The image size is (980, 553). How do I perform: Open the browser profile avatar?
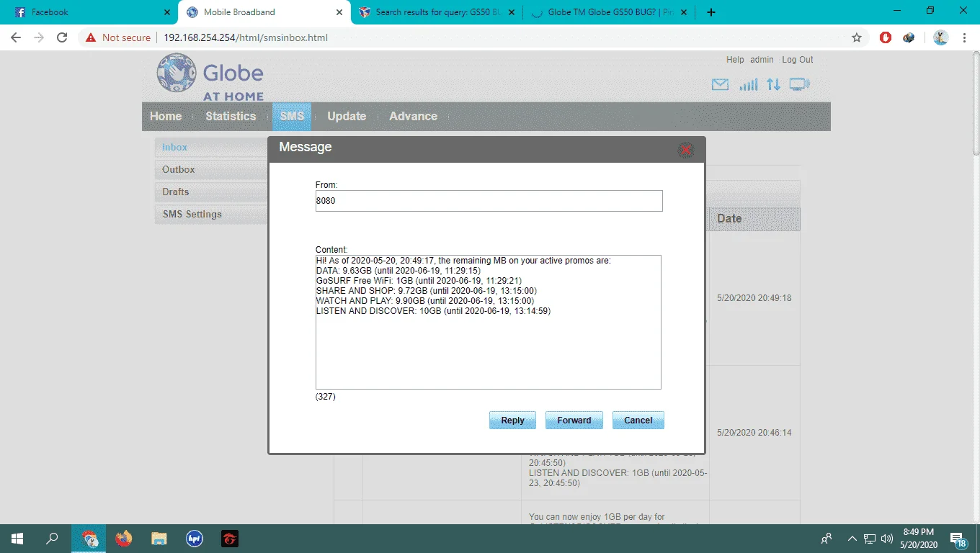(x=940, y=37)
